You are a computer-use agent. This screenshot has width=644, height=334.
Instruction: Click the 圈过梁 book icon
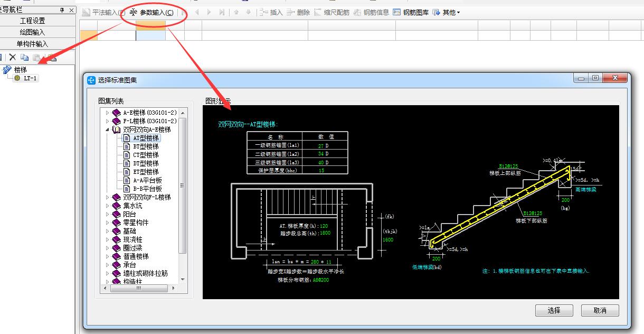117,248
